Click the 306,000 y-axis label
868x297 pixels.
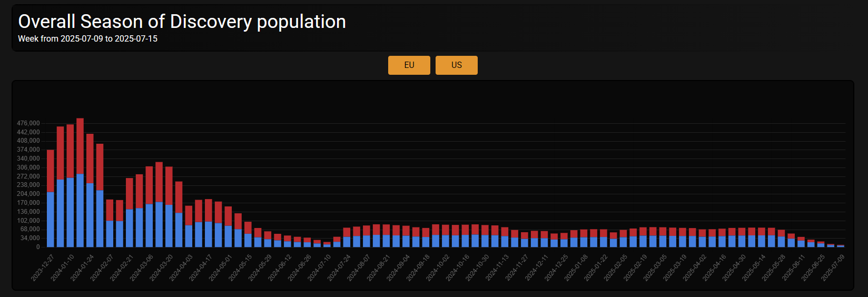point(28,167)
